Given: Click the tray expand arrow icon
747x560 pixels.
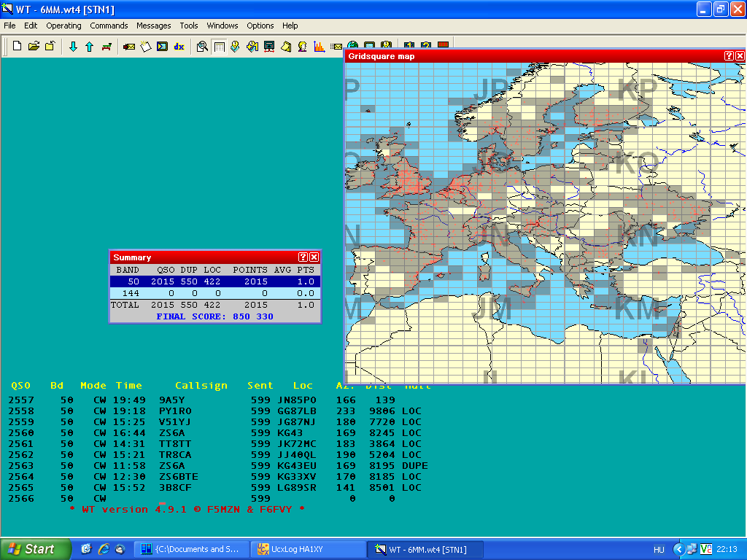Looking at the screenshot, I should pos(678,550).
